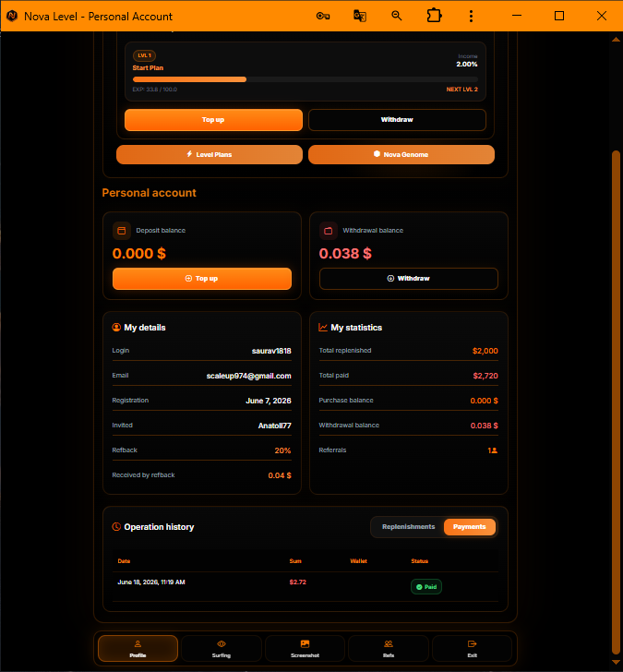Click the Start Plan label
The height and width of the screenshot is (672, 623).
tap(148, 67)
